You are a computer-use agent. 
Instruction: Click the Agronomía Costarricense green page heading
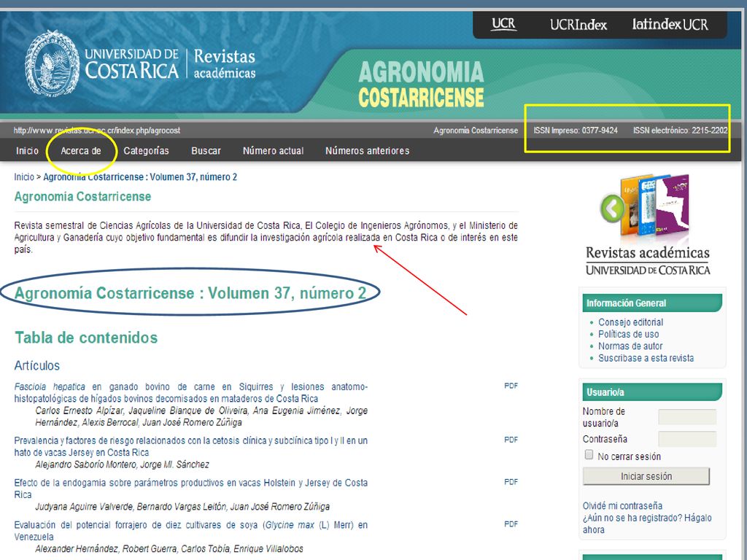pos(82,197)
